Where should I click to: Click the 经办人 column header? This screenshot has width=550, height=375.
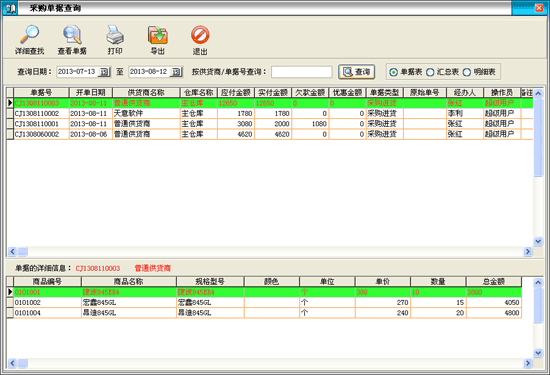coord(465,93)
